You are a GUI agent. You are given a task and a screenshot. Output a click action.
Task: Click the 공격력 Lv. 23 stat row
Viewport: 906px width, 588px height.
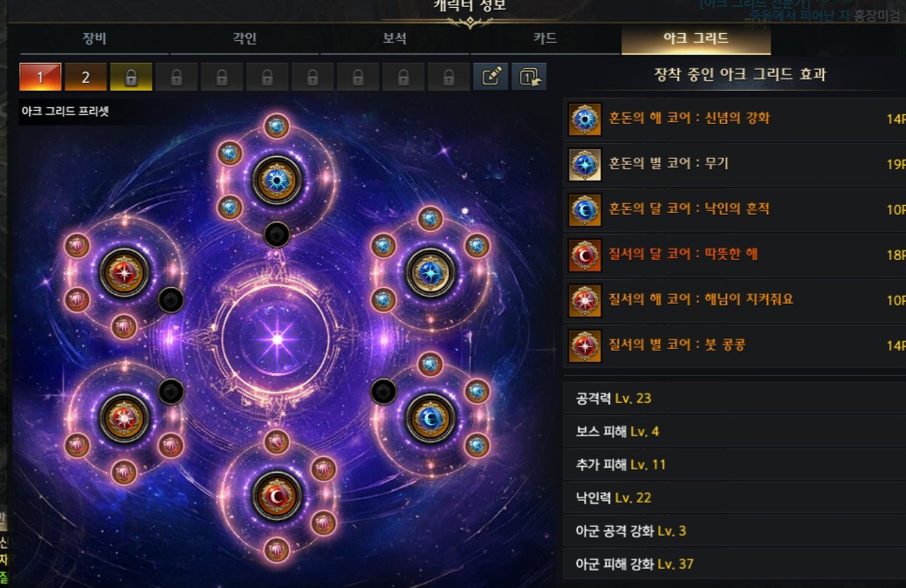pos(734,398)
